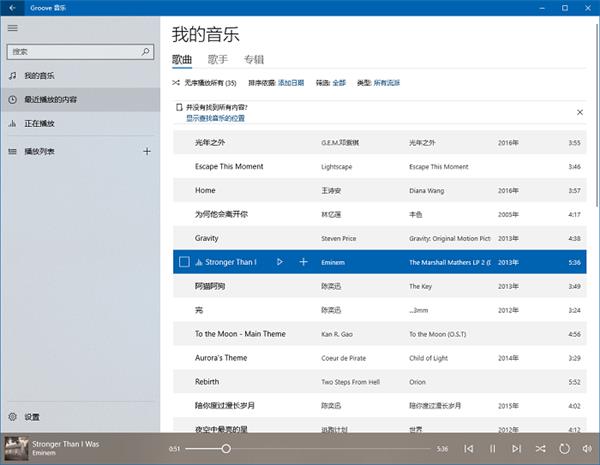Switch to the 歌手 tab
Viewport: 600px width, 465px height.
218,60
